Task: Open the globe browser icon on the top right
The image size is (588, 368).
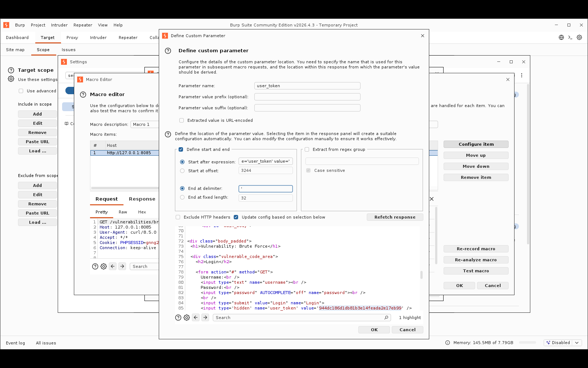Action: 561,38
